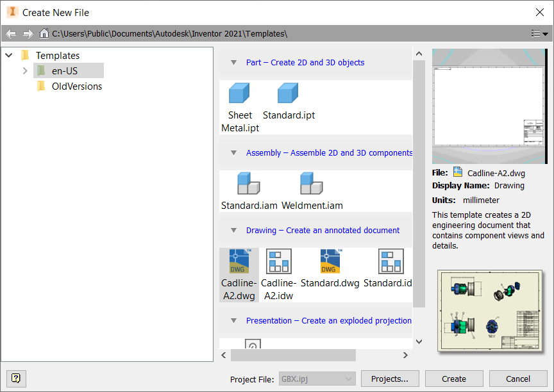Choose the Standard.iam assembly template
Image resolution: width=554 pixels, height=392 pixels.
pyautogui.click(x=248, y=183)
